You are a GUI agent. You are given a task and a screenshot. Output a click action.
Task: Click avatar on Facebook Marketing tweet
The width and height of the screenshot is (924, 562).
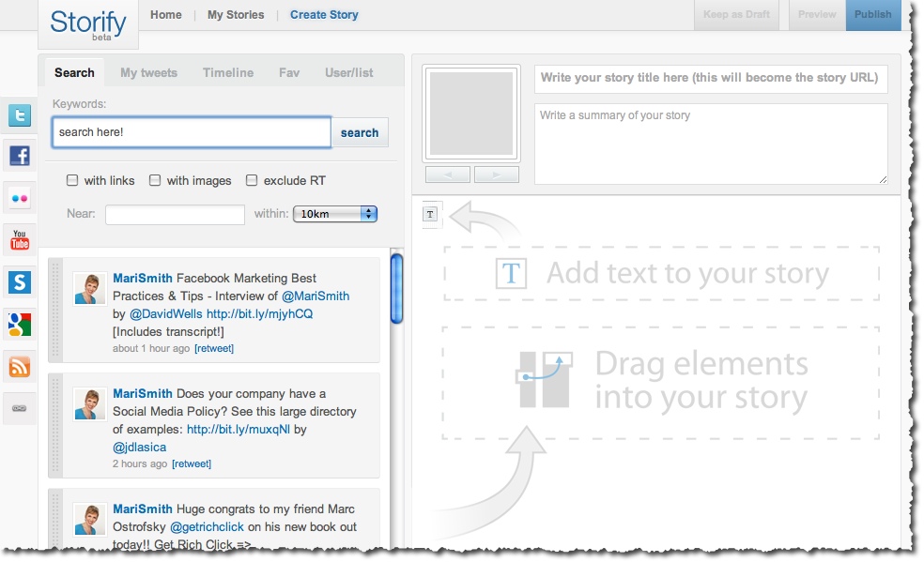[90, 288]
